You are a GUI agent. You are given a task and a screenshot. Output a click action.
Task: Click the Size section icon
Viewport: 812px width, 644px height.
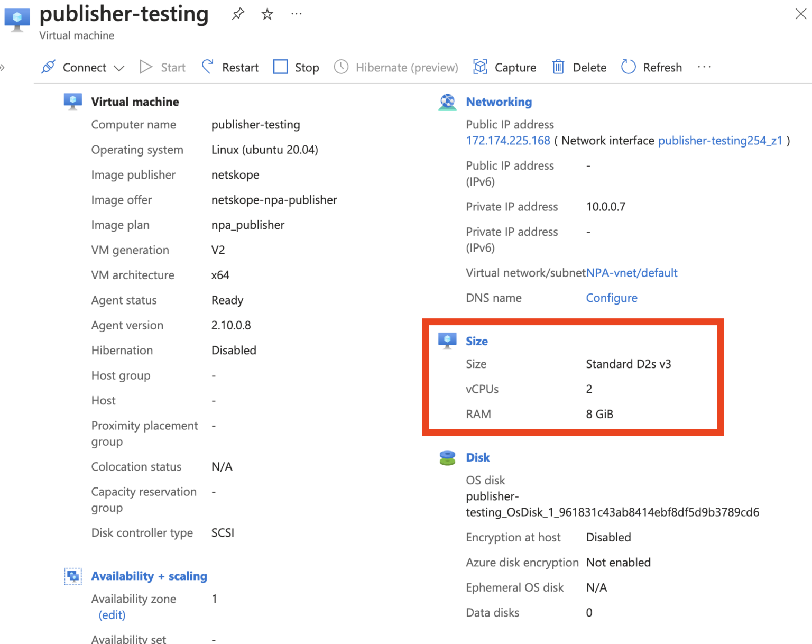tap(447, 341)
